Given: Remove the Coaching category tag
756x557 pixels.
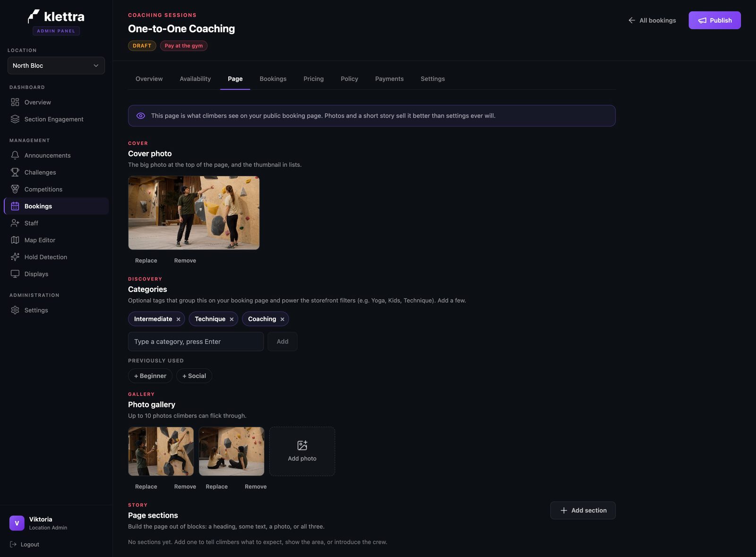Looking at the screenshot, I should click(283, 319).
